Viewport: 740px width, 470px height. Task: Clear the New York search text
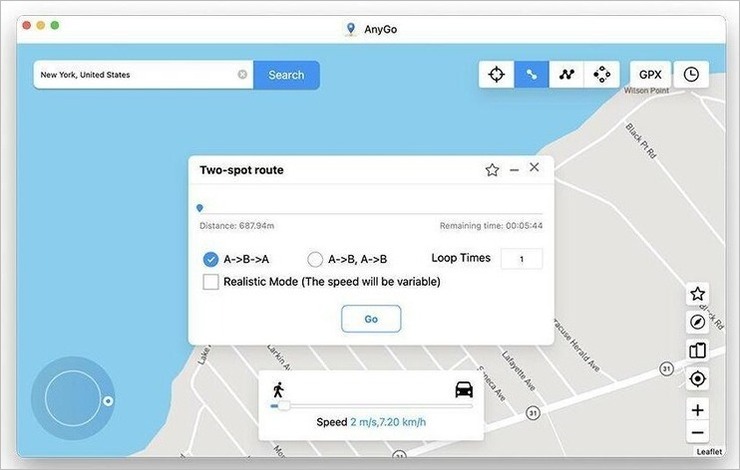click(x=242, y=75)
